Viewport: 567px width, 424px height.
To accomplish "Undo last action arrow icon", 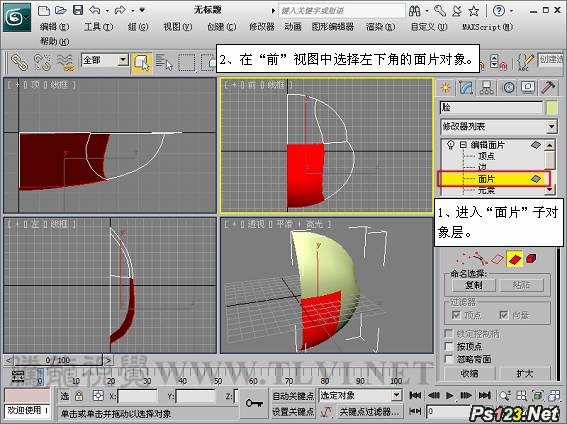I will (95, 10).
